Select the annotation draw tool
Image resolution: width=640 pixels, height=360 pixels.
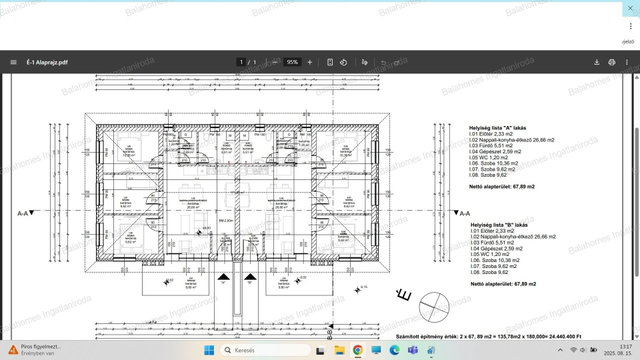(364, 62)
